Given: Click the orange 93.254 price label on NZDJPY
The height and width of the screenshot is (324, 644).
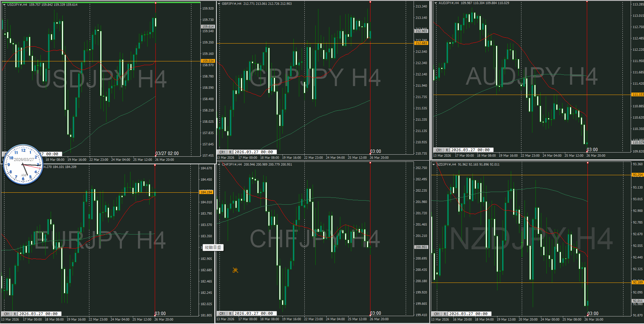Looking at the screenshot, I should click(x=637, y=175).
